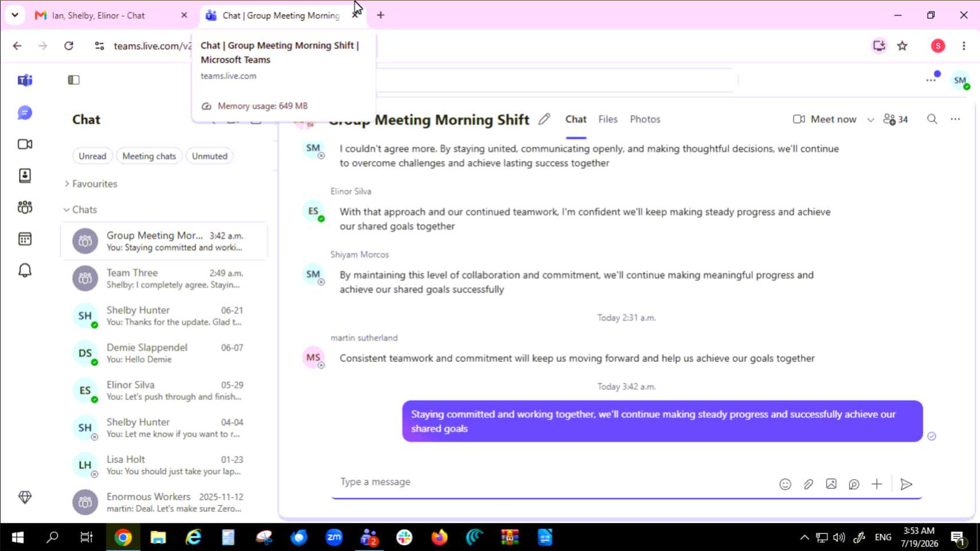Expand the Favourites section
The width and height of the screenshot is (980, 551).
pos(91,183)
